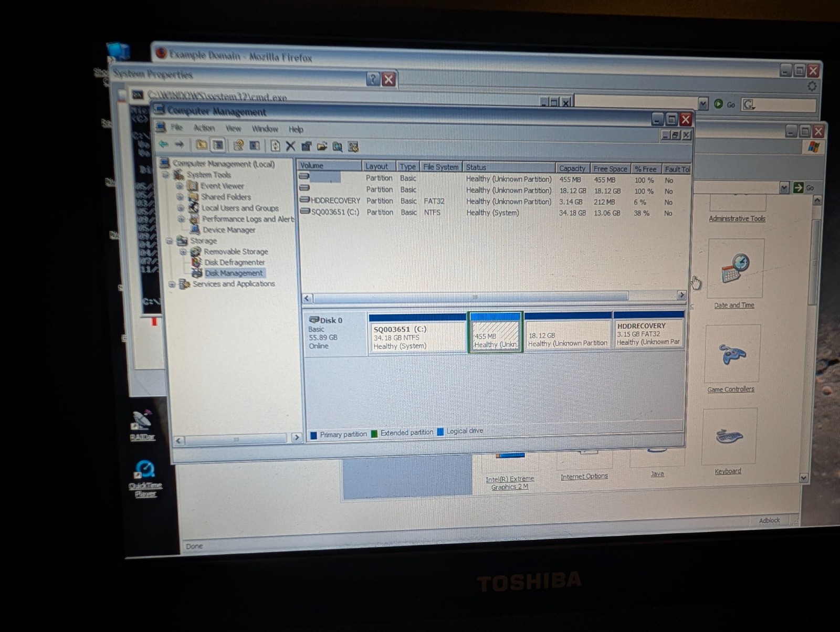
Task: Expand the Event Viewer tree node
Action: (180, 186)
